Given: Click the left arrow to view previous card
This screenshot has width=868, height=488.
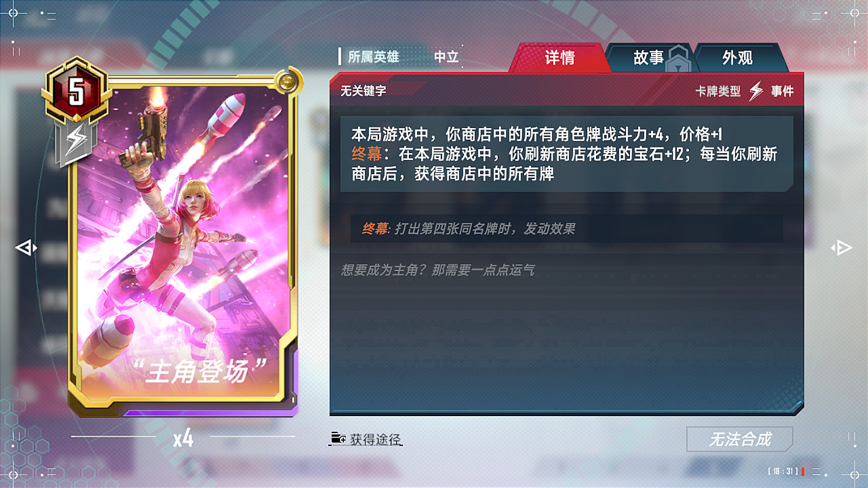Looking at the screenshot, I should [x=26, y=248].
